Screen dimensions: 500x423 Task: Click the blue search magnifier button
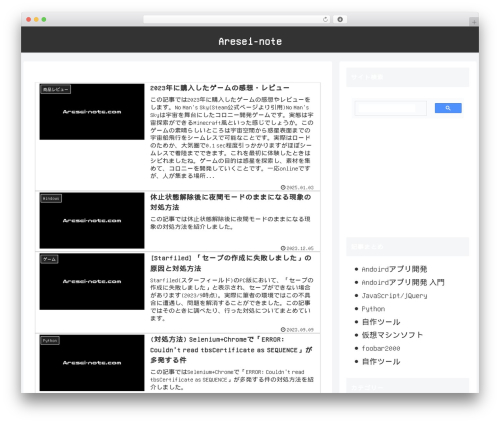448,108
